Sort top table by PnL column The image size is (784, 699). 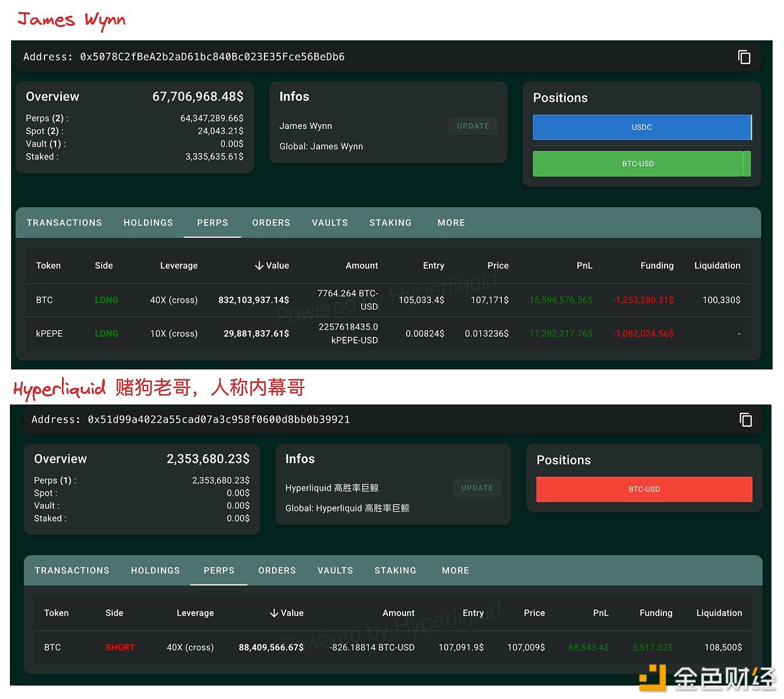[x=584, y=266]
